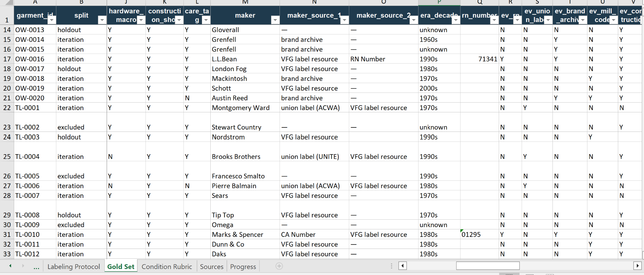Switch to the Labeling Protocol sheet tab
This screenshot has width=644, height=275.
coord(74,267)
